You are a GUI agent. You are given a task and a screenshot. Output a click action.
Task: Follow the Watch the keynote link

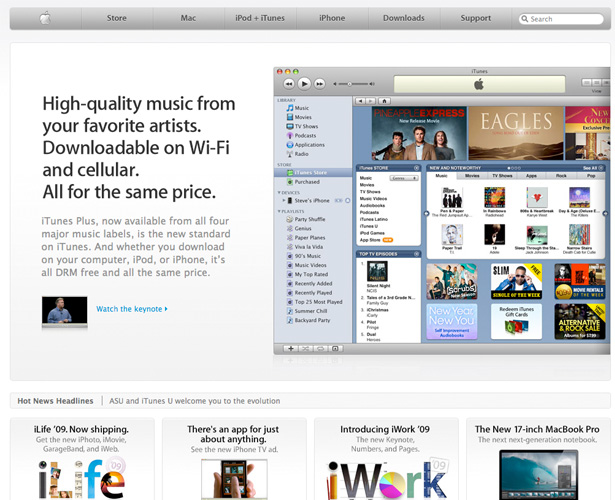(132, 309)
